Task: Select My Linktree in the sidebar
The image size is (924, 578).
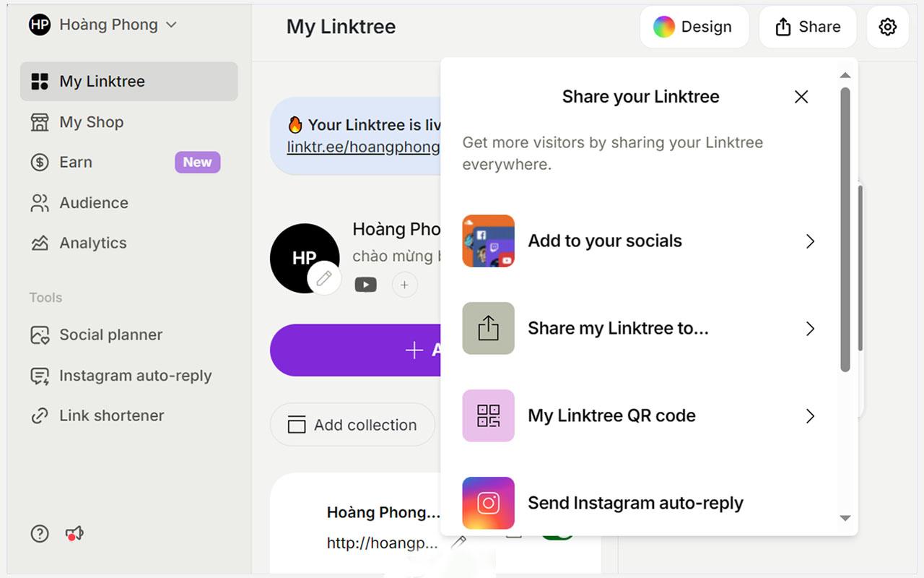Action: pos(128,82)
